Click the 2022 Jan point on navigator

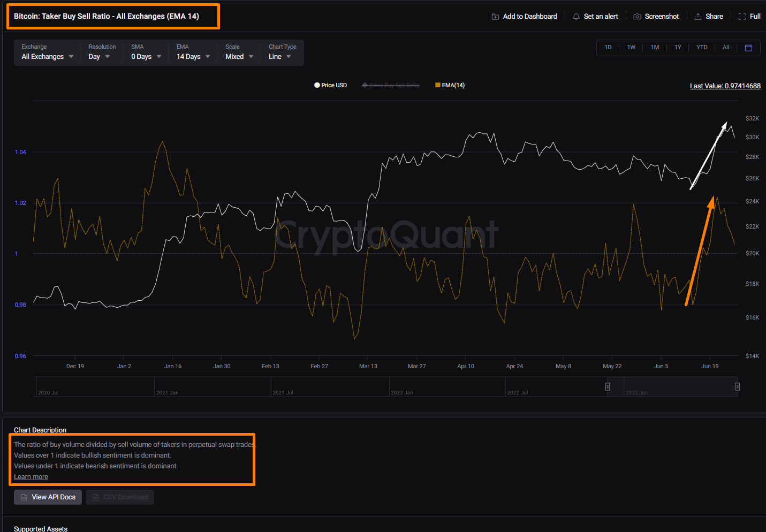[401, 392]
